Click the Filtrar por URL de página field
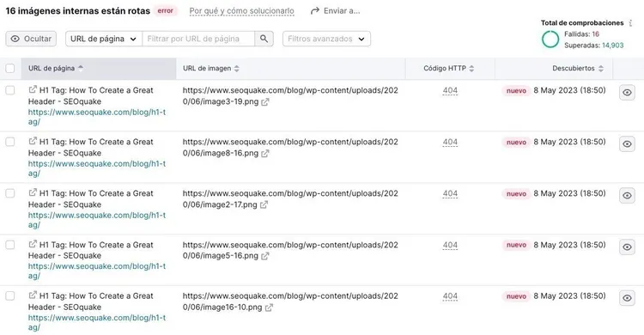644x335 pixels. (198, 39)
